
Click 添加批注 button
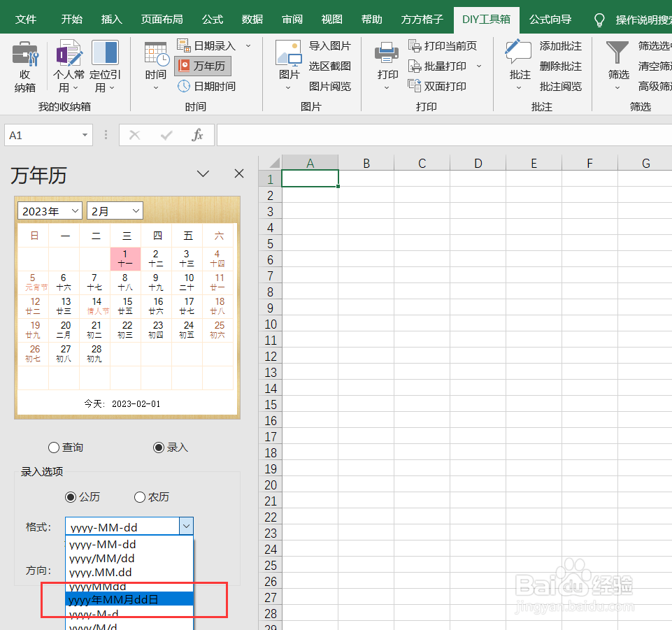(x=560, y=46)
